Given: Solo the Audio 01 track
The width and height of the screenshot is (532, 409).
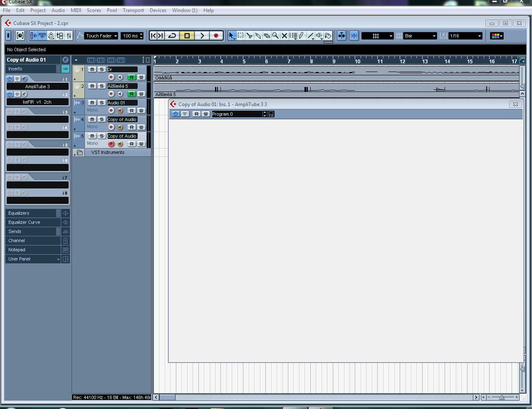Looking at the screenshot, I should [x=101, y=103].
